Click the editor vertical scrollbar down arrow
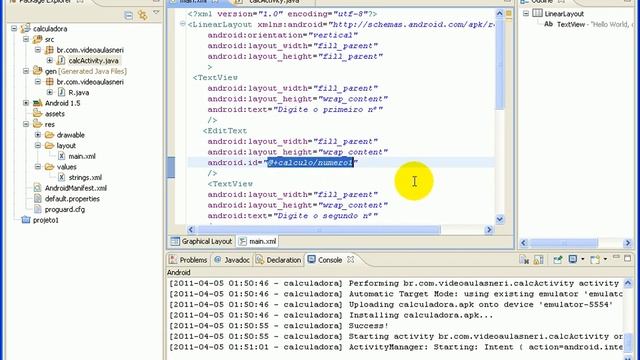This screenshot has width=640, height=360. tap(500, 219)
